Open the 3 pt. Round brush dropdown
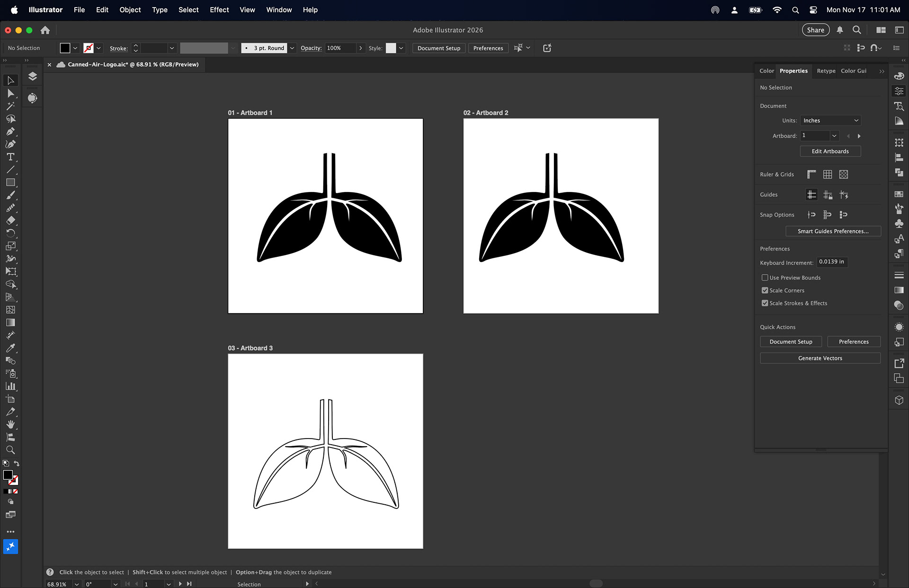This screenshot has width=909, height=588. click(292, 48)
